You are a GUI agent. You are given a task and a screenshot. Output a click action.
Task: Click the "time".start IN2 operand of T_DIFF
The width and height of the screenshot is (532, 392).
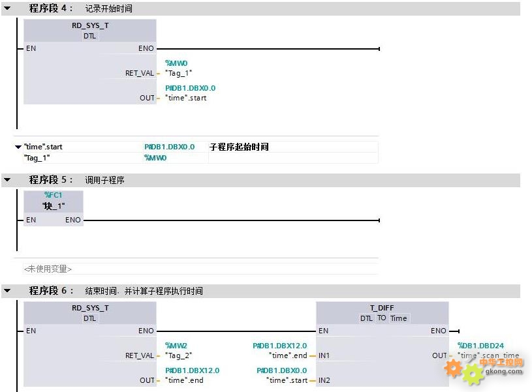287,380
